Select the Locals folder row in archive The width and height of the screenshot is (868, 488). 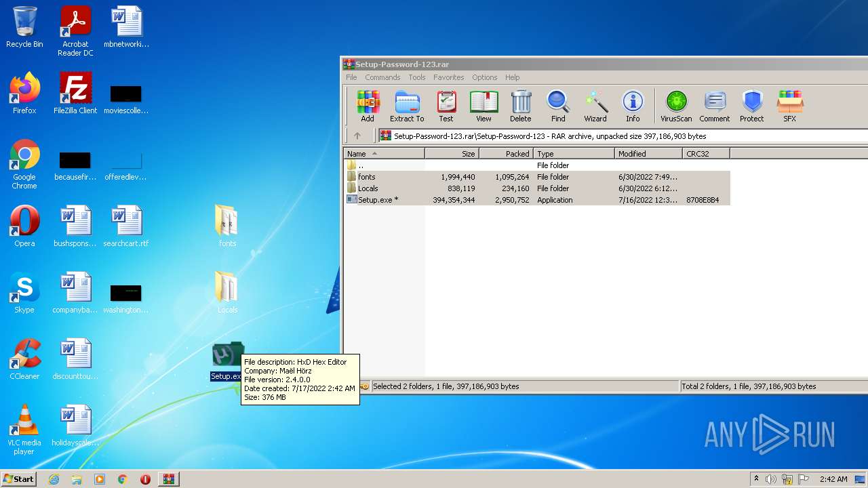(536, 188)
